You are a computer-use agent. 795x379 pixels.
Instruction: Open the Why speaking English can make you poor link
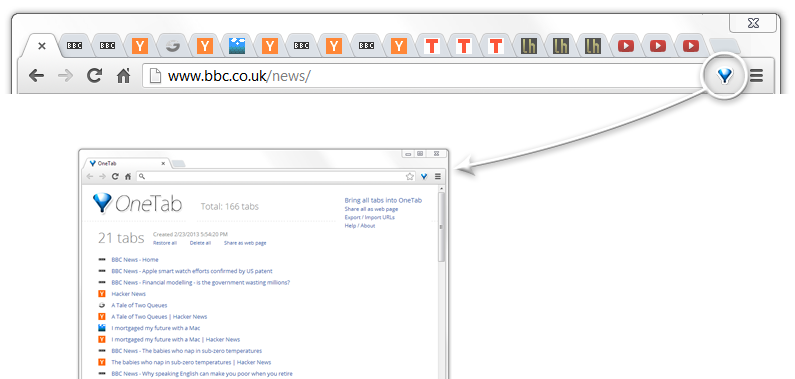[202, 374]
